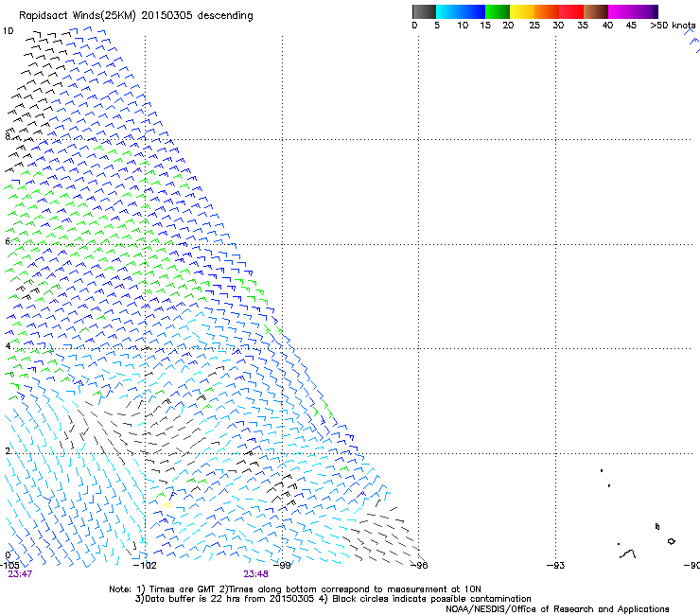Click the latitude label '4'
The width and height of the screenshot is (700, 615).
tap(8, 346)
